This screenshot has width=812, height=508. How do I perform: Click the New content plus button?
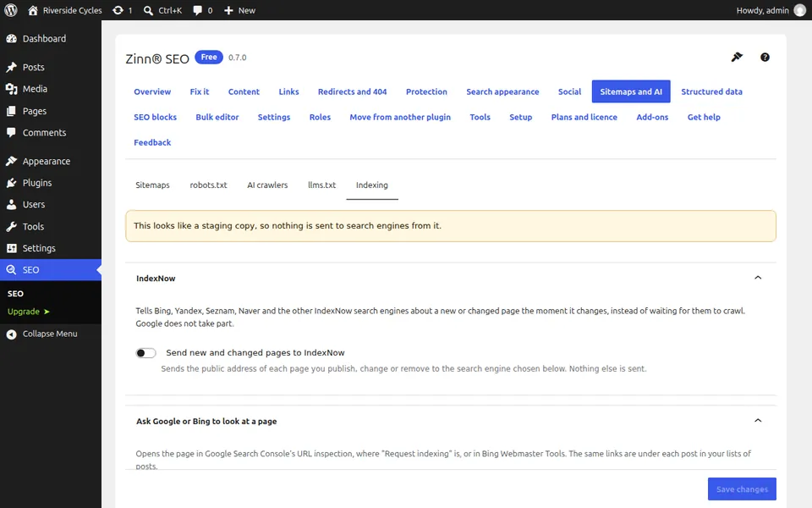[x=239, y=10]
